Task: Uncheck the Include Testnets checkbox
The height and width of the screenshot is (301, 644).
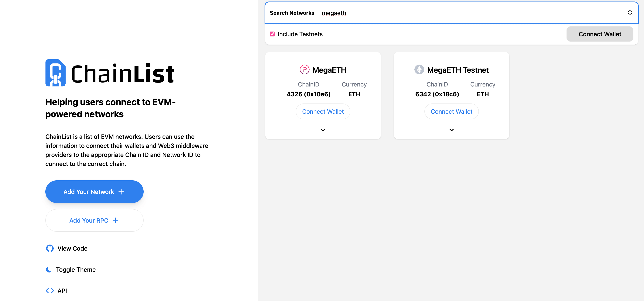Action: click(x=272, y=34)
